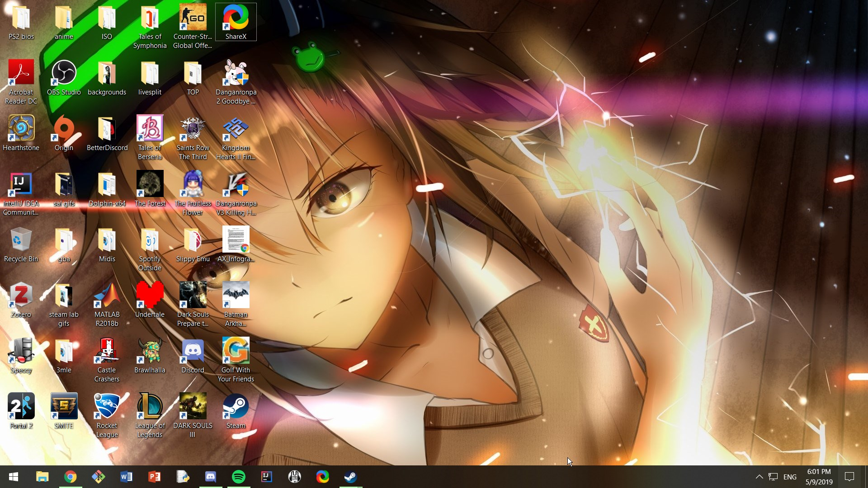Screen dimensions: 868x488
Task: Open IntelliJ IDEA Community desktop shortcut
Action: 21,194
